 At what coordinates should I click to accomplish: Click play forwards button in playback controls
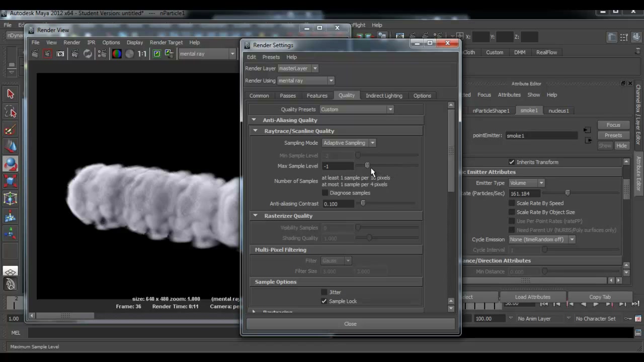click(596, 304)
